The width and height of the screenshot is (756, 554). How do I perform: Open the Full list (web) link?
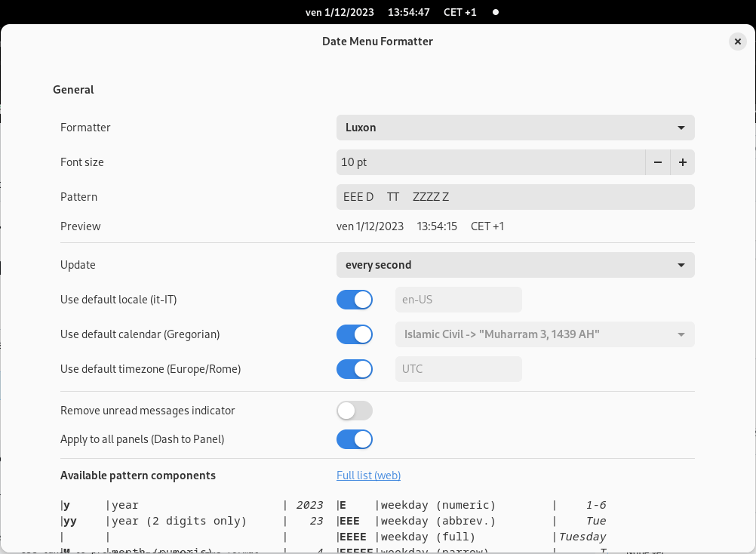click(x=368, y=476)
